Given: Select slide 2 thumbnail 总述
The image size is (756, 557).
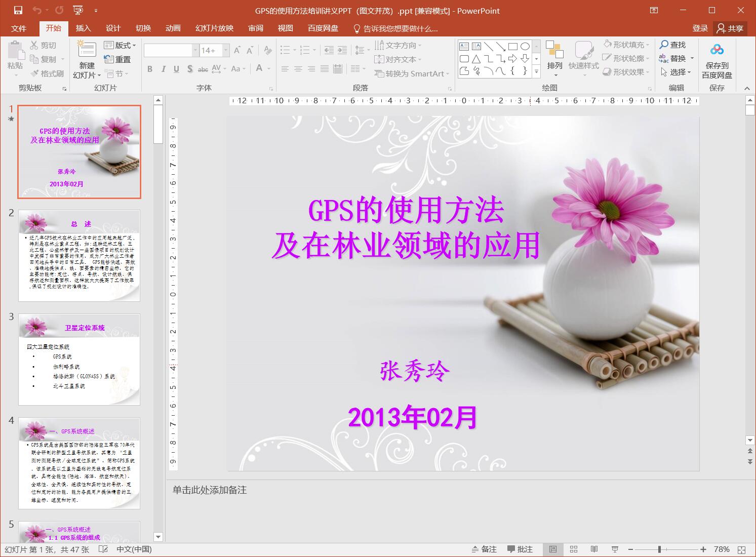Looking at the screenshot, I should pos(79,256).
